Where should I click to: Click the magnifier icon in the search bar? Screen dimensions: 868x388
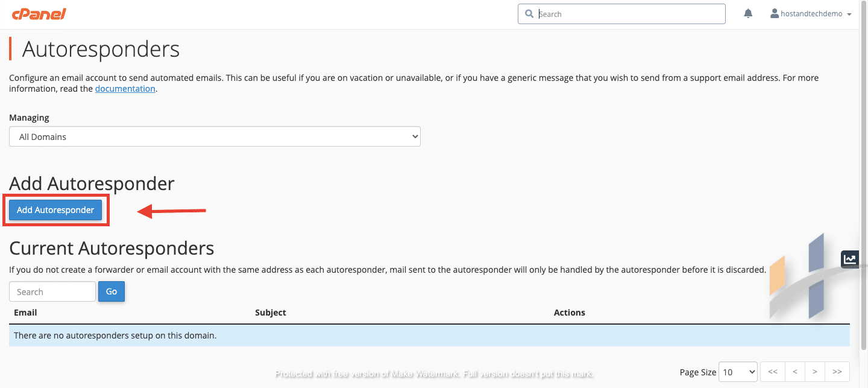529,13
